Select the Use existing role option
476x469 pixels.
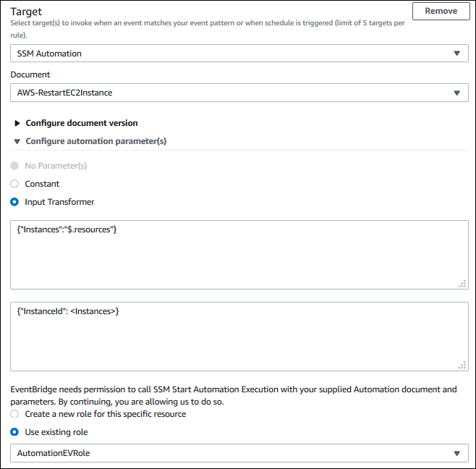14,432
